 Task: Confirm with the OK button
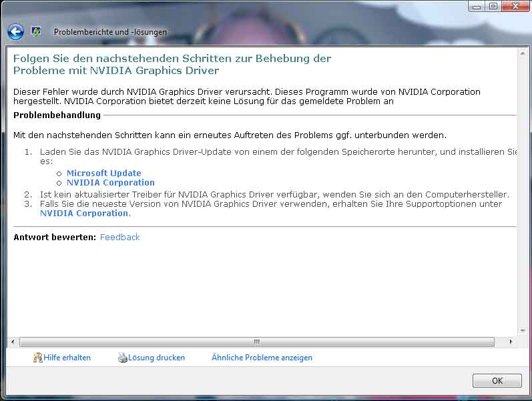coord(497,380)
